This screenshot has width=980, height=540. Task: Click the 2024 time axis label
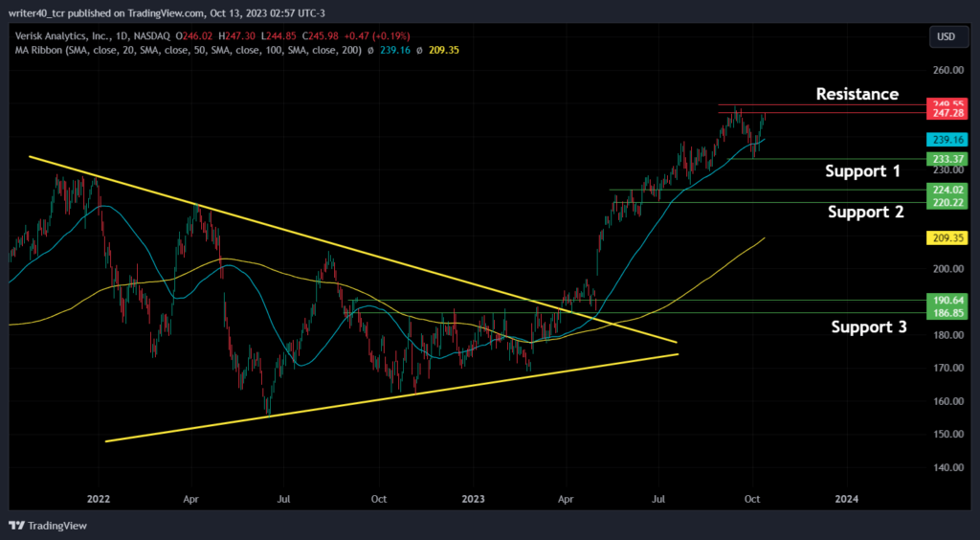[847, 500]
